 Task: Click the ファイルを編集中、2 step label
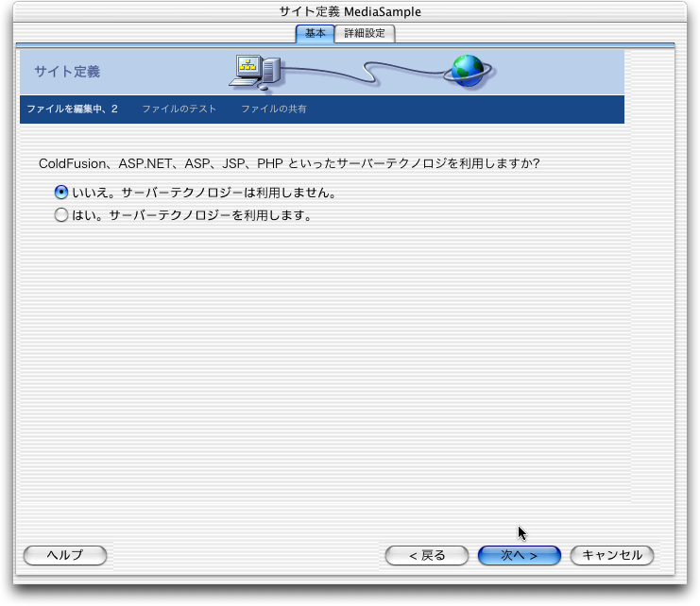click(72, 109)
